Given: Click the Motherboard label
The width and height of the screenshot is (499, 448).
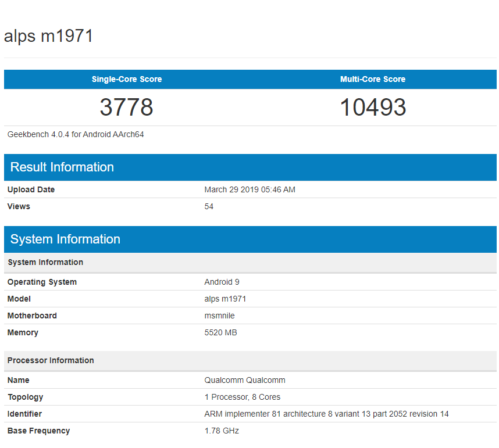Looking at the screenshot, I should (x=32, y=316).
